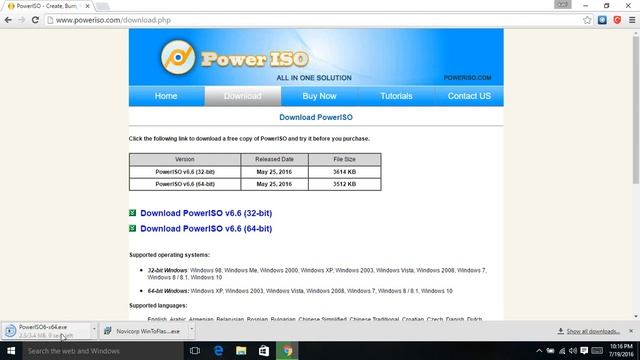Screen dimensions: 640x360
Task: Click the address bar URL field
Action: (x=312, y=20)
